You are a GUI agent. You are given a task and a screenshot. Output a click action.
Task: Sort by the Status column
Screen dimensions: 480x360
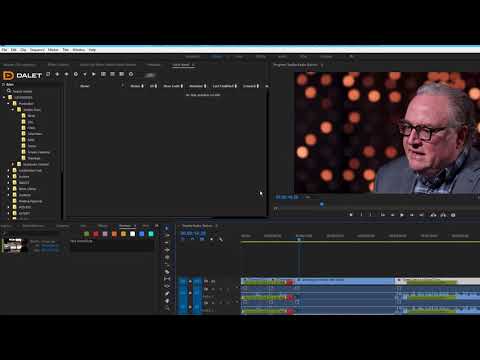(137, 86)
